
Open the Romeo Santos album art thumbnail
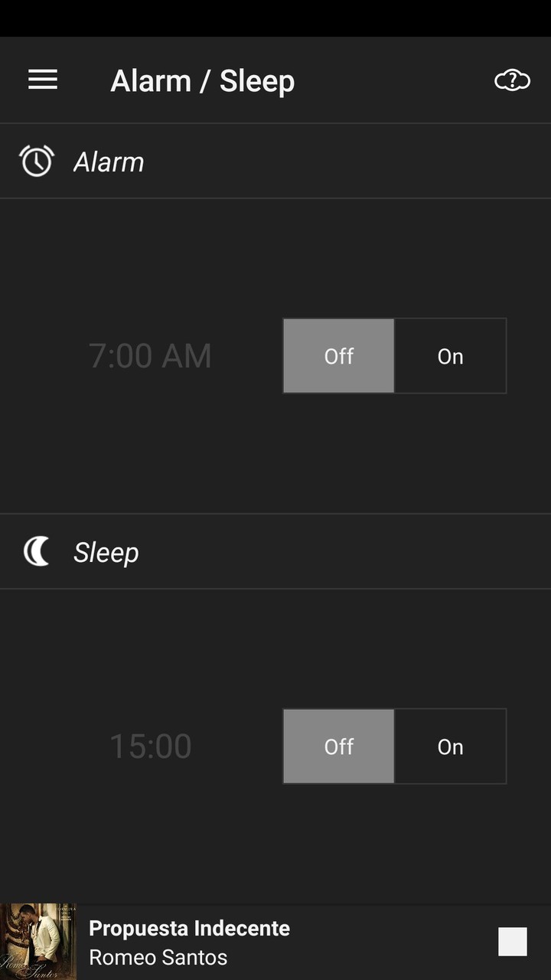coord(38,942)
